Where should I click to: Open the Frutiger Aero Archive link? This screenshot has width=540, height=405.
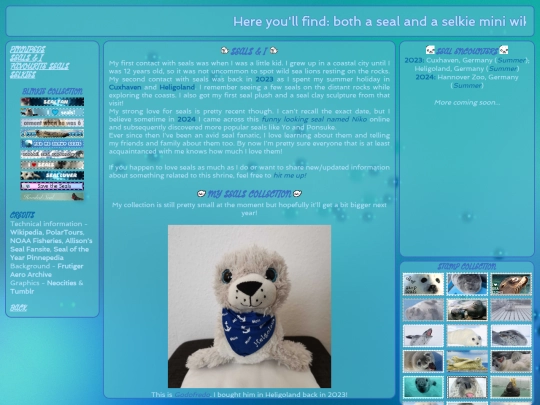46,270
